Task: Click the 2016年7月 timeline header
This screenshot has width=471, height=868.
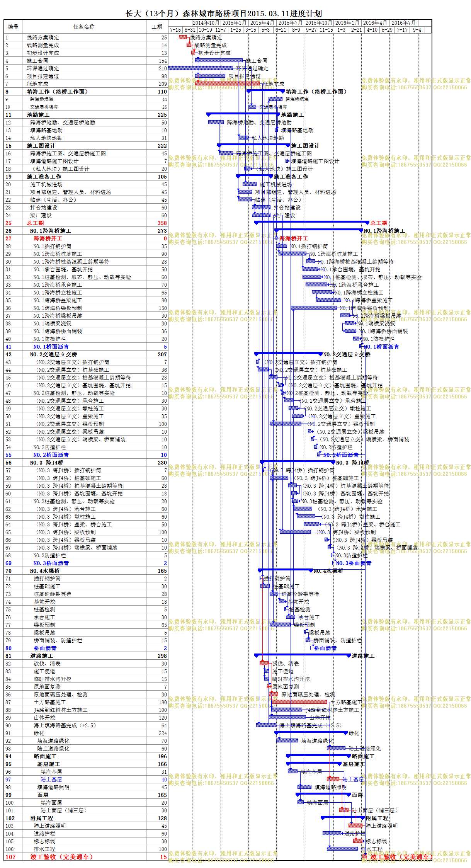Action: [404, 23]
